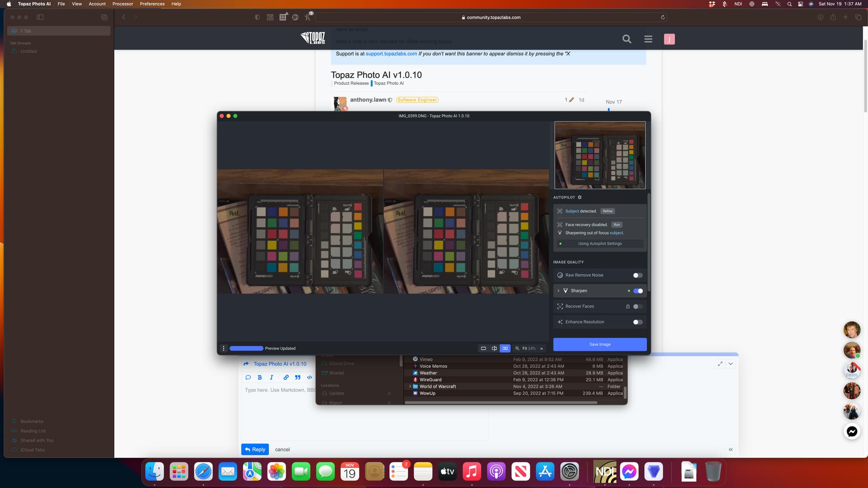Select side-by-side view mode
This screenshot has height=488, width=868.
(x=505, y=348)
